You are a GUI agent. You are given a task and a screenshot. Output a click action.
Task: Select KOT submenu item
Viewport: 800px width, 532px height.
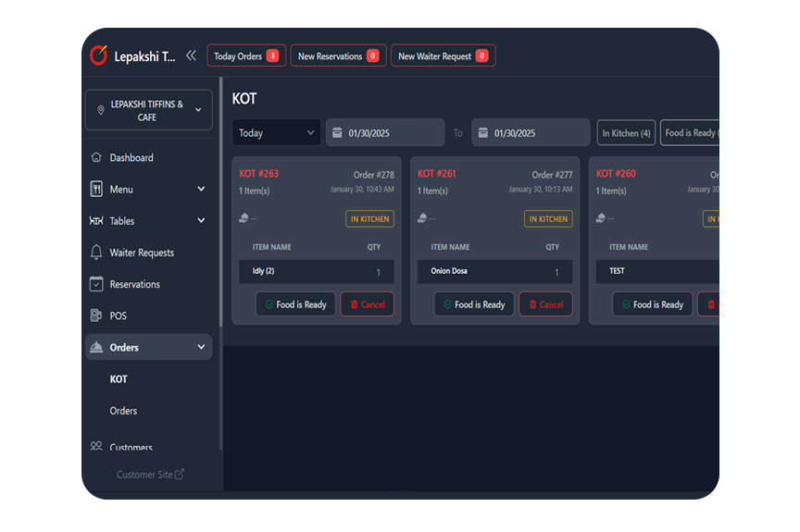(x=119, y=379)
